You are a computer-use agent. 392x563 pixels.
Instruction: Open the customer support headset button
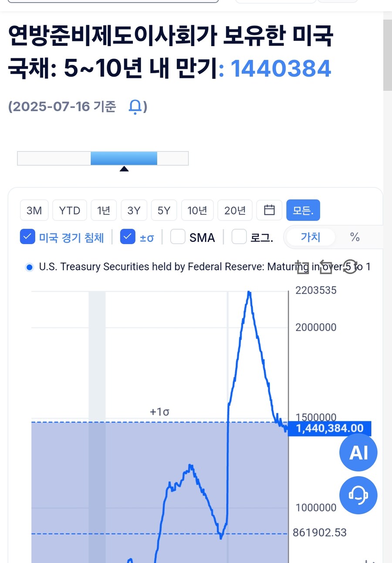coord(358,495)
